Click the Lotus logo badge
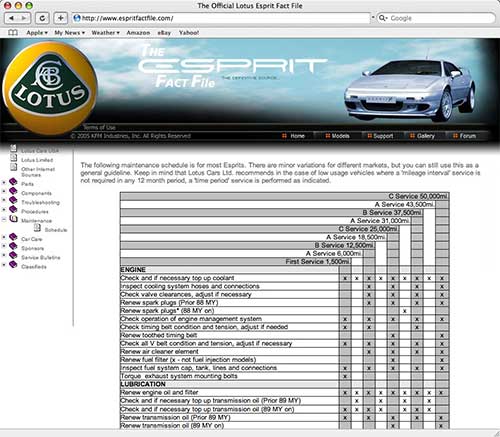This screenshot has height=437, width=500. coord(50,89)
